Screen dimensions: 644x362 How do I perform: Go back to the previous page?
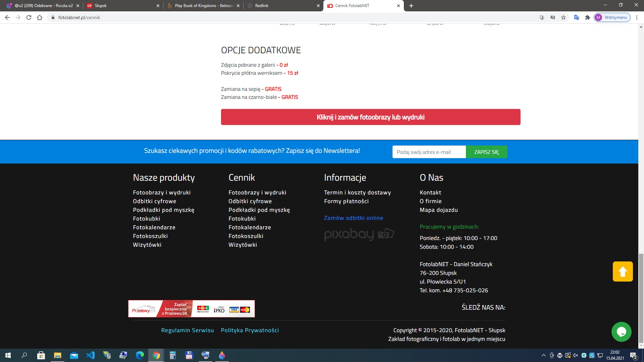[x=7, y=17]
